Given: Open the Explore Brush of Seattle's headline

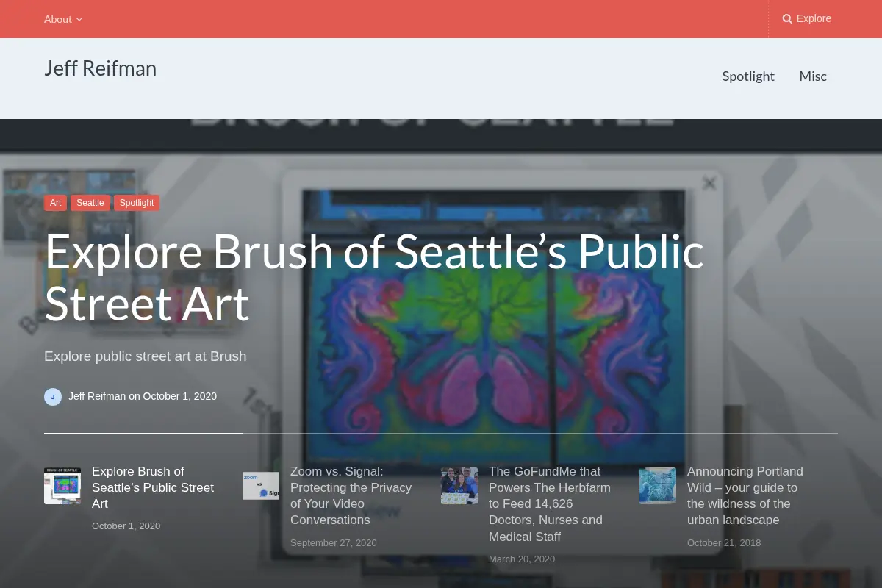Looking at the screenshot, I should 374,278.
